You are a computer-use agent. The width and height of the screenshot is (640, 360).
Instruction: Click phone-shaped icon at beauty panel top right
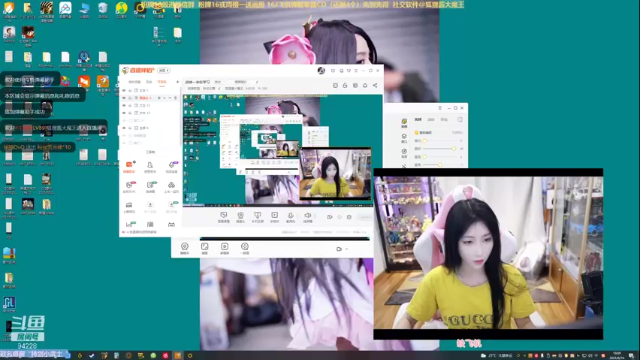click(x=460, y=120)
